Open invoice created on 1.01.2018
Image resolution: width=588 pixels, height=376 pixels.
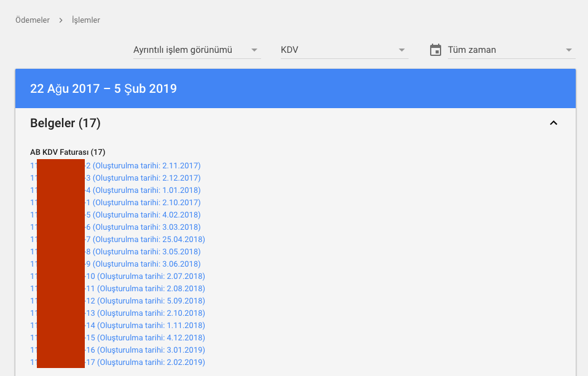tap(116, 190)
